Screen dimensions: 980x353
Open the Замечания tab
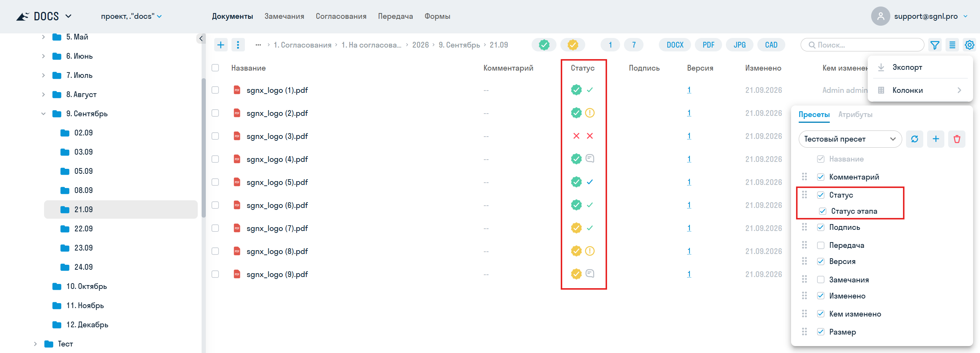coord(284,16)
